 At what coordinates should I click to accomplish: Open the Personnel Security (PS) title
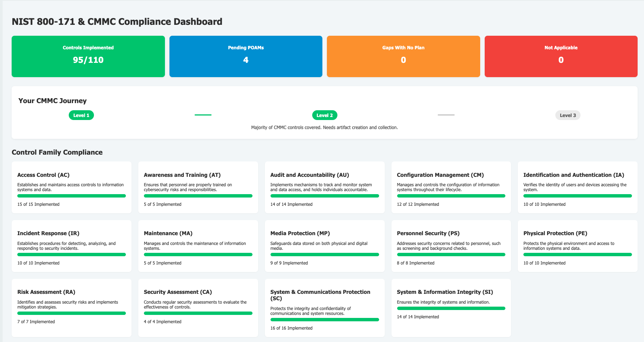tap(428, 233)
